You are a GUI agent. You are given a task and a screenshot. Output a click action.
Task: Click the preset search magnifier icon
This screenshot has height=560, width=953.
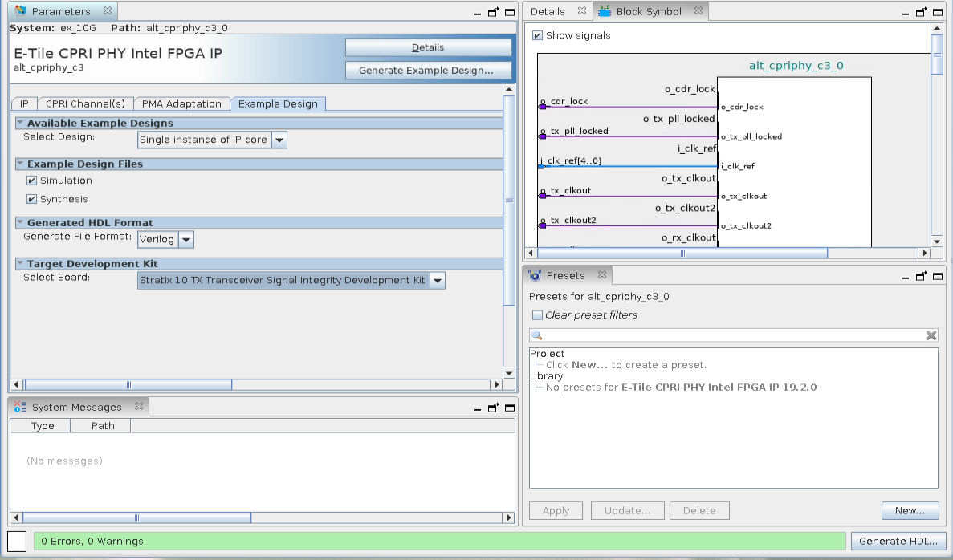pos(536,335)
